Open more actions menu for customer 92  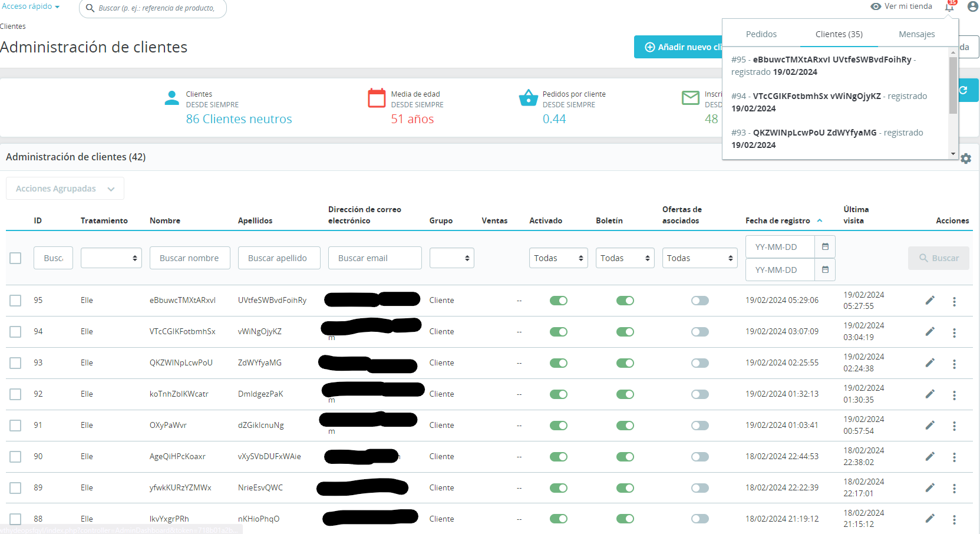click(954, 395)
